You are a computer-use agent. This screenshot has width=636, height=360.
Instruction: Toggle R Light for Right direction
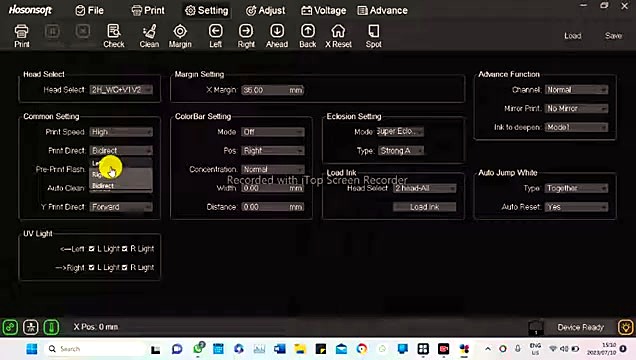click(125, 267)
